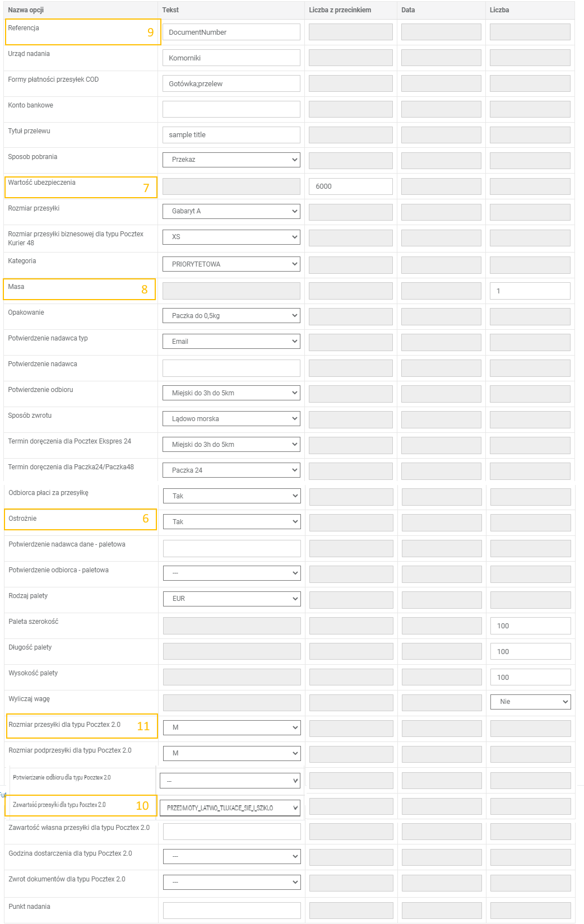This screenshot has height=924, width=584.
Task: Click the Formy płatności field with Gotówka;przelew
Action: [x=231, y=84]
